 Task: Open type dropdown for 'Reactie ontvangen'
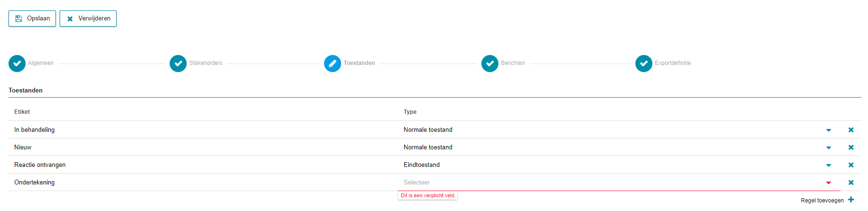click(x=829, y=165)
